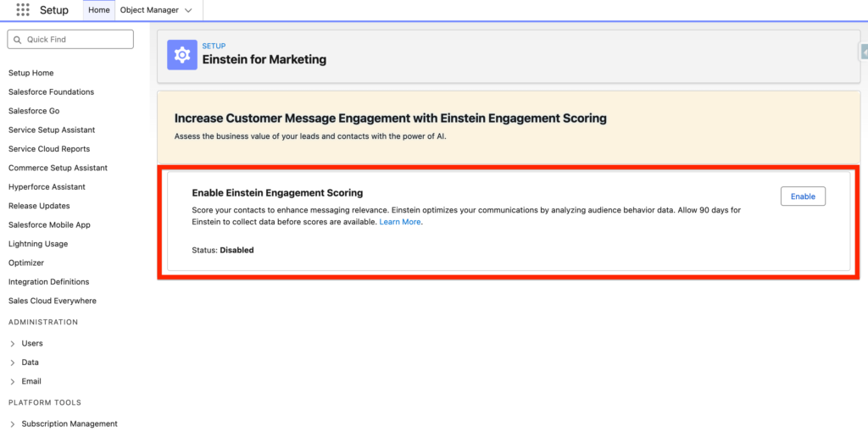Expand the Email section chevron
The width and height of the screenshot is (868, 437).
[12, 382]
